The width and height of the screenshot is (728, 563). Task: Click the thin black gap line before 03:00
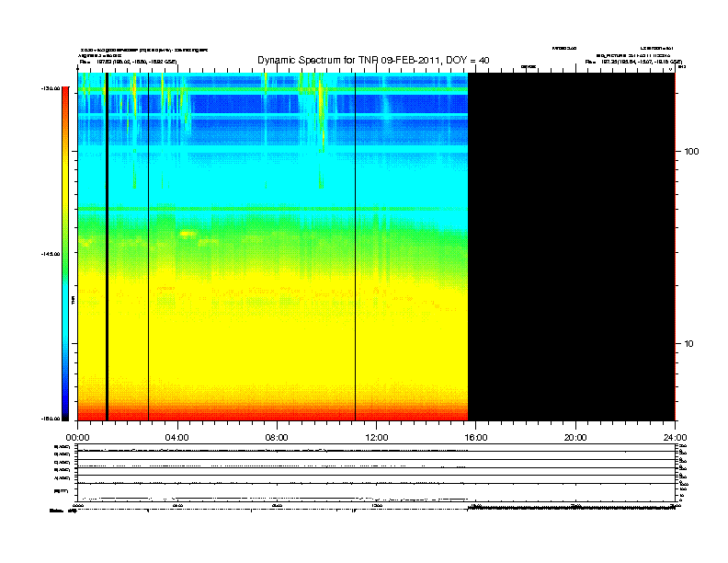[x=149, y=247]
